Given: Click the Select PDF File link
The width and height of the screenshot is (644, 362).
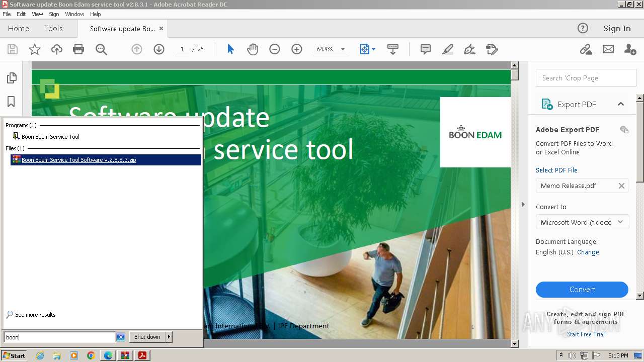Looking at the screenshot, I should (x=556, y=170).
